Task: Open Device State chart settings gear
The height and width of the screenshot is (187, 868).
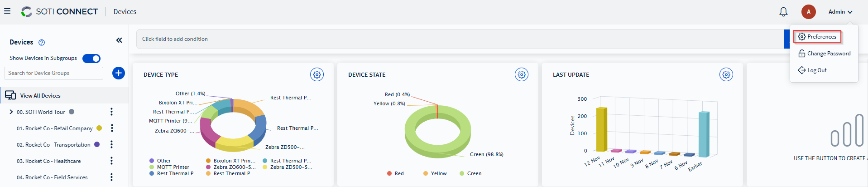Action: [522, 74]
